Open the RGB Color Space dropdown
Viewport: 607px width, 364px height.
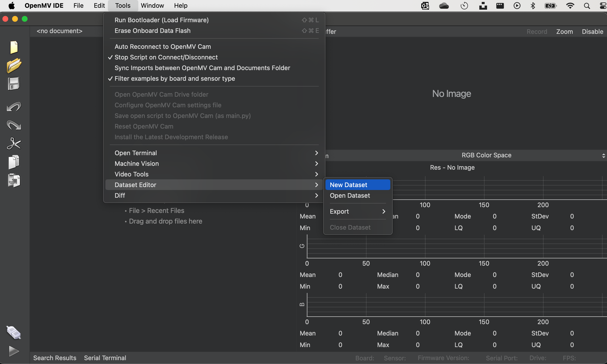486,155
